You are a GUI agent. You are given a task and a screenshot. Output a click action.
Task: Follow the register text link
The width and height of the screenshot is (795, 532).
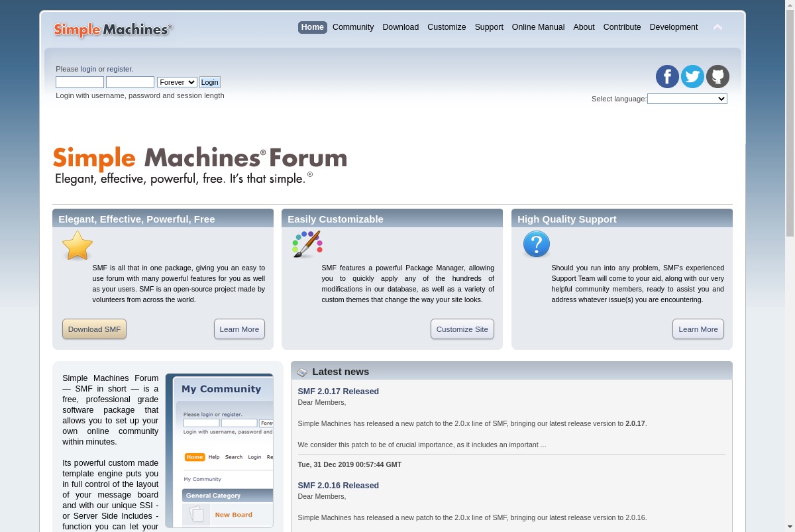tap(119, 69)
